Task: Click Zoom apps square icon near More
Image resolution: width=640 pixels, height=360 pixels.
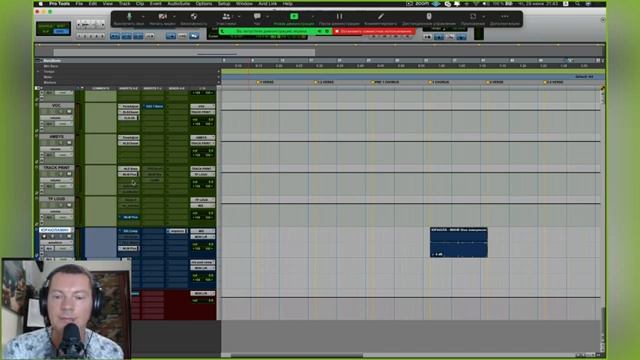Action: click(x=473, y=17)
